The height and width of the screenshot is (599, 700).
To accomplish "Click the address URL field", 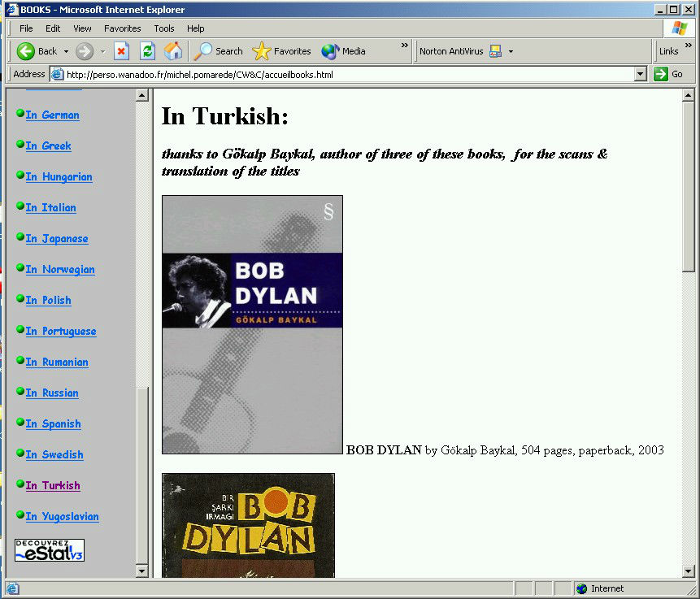I will [x=350, y=74].
